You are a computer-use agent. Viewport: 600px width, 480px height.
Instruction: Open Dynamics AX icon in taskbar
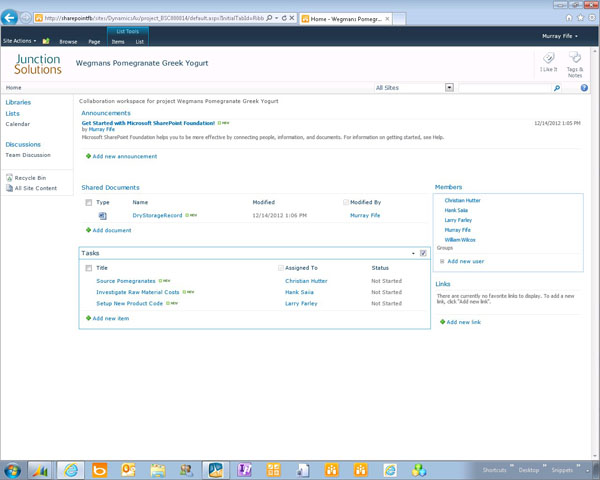point(39,470)
